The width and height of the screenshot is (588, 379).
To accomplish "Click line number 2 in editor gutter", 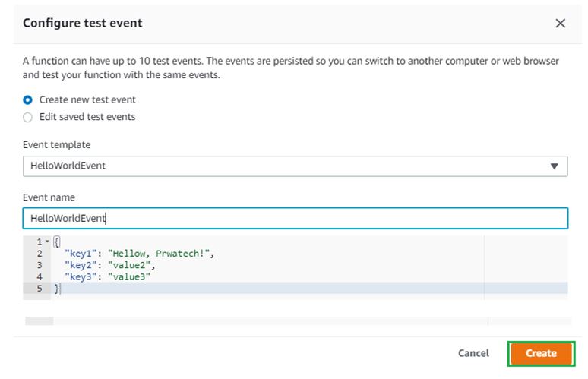I will click(39, 254).
